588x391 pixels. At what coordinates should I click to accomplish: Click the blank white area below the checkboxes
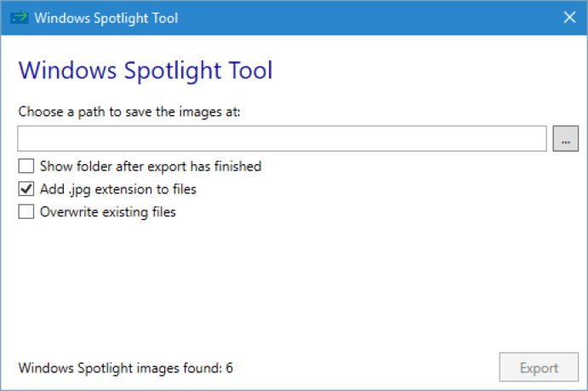pyautogui.click(x=293, y=285)
